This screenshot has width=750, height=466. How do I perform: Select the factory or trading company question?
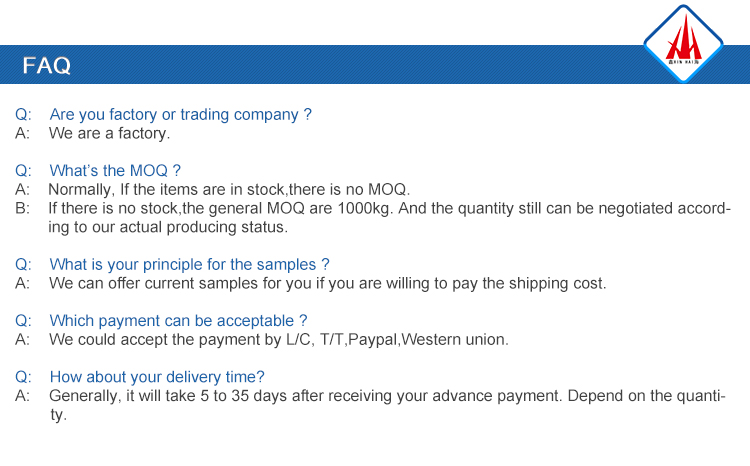[x=180, y=115]
